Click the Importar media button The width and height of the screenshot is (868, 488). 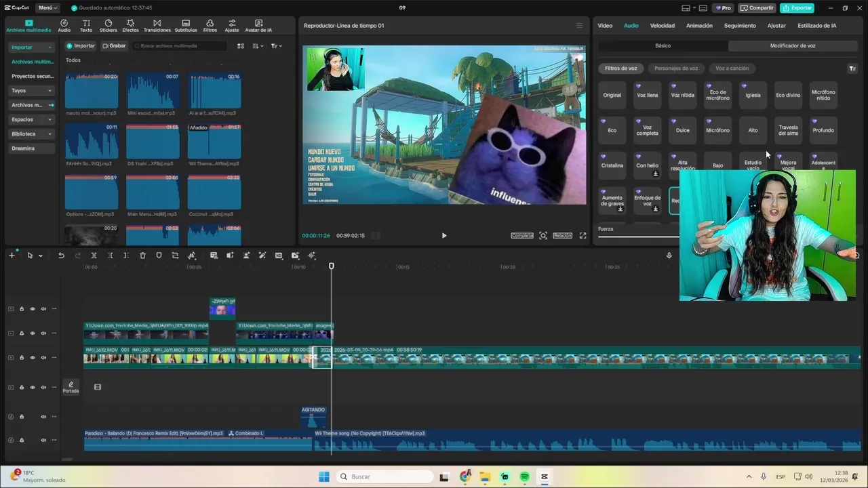81,46
